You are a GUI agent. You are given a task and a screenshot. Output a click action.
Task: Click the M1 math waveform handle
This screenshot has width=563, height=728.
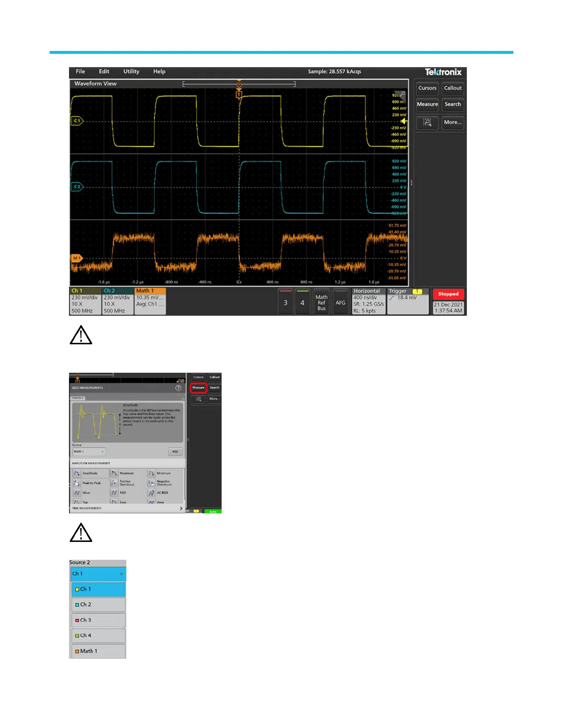[76, 258]
